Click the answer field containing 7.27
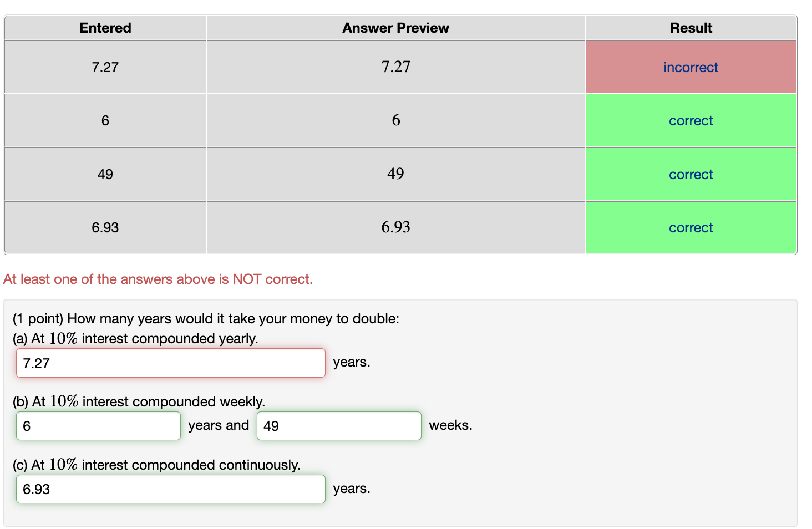812x529 pixels. 170,363
